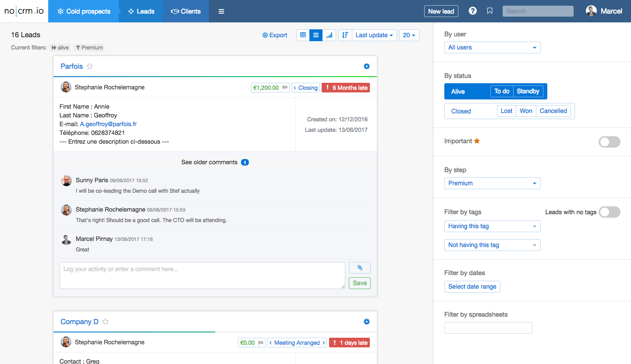Attach a file with the paperclip button

359,268
